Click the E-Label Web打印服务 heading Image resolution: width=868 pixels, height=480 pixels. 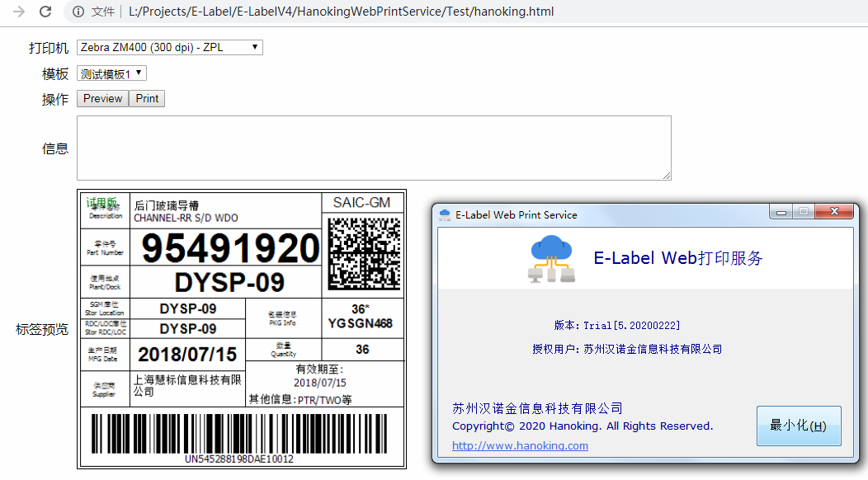pyautogui.click(x=678, y=258)
